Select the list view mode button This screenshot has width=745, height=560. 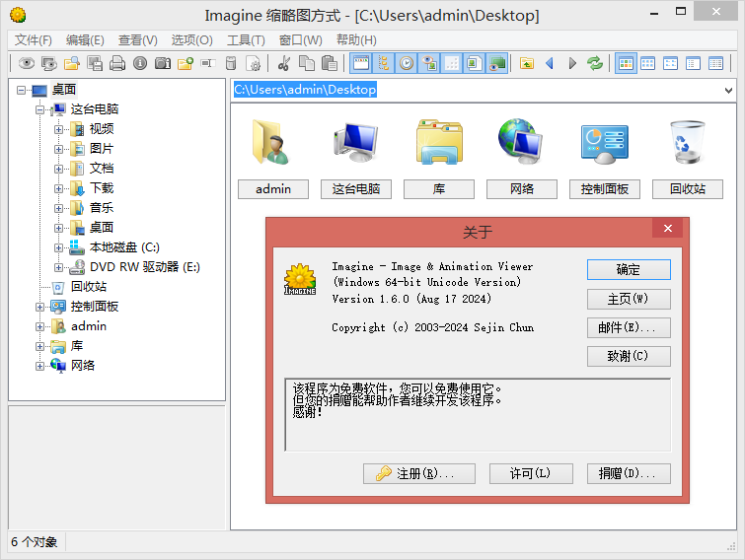click(694, 63)
